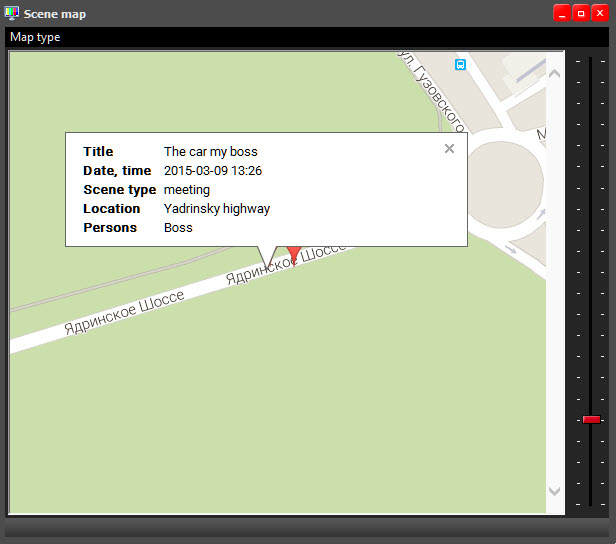Click the 'Location' field label
Viewport: 616px width, 544px height.
(112, 209)
